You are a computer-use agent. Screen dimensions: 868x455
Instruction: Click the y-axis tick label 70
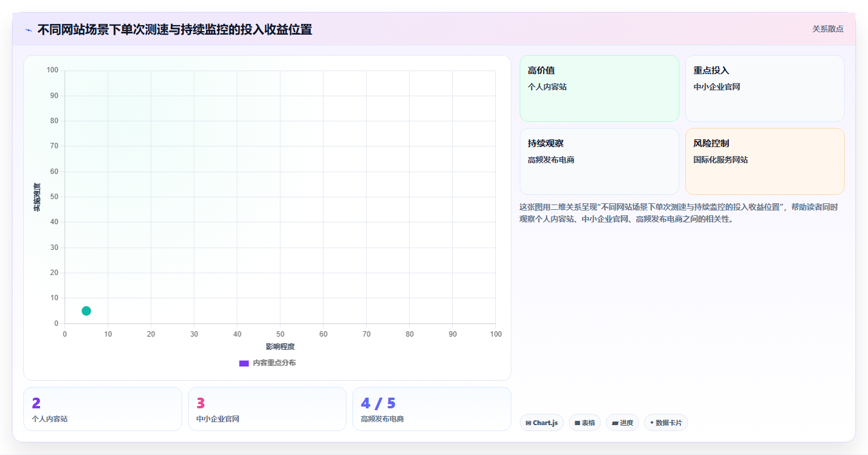pos(54,146)
